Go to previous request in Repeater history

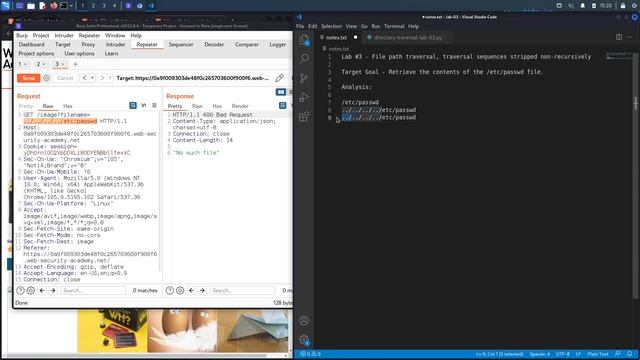pos(84,78)
